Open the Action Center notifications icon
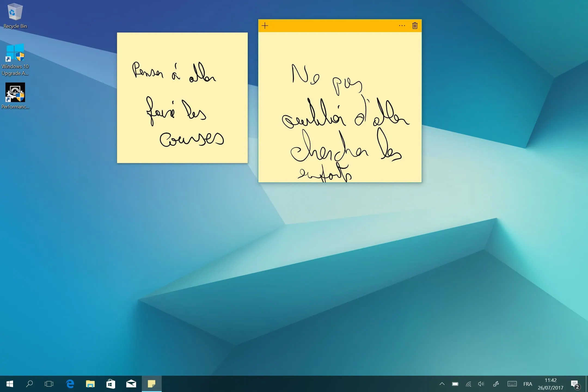 click(575, 384)
